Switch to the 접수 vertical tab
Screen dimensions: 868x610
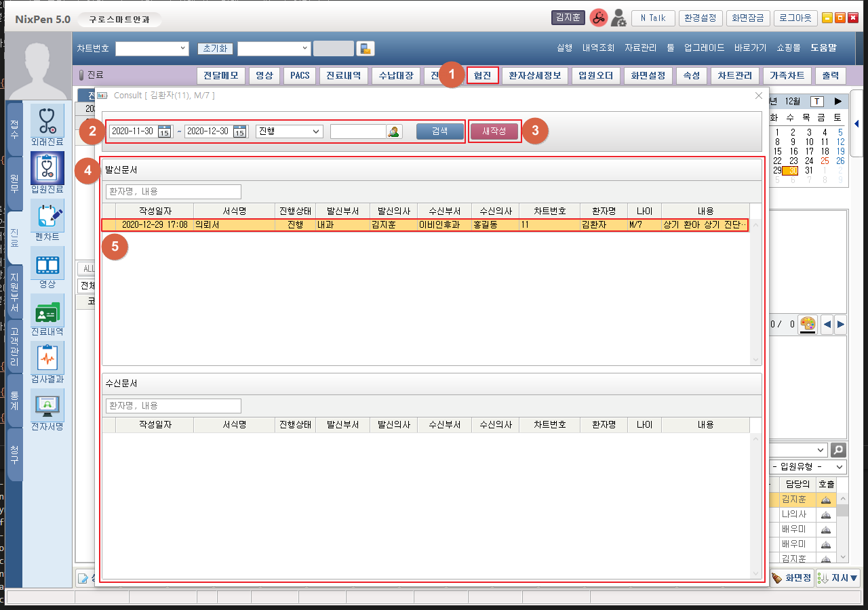[x=14, y=129]
